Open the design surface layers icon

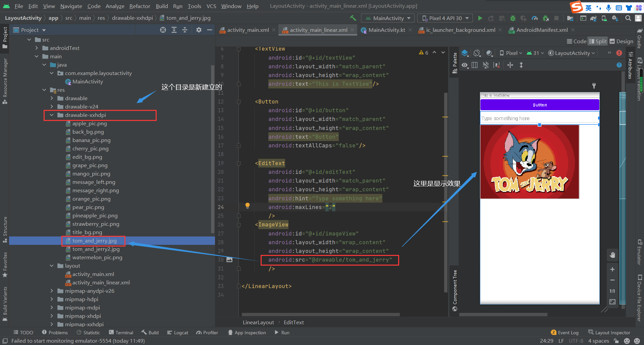tap(465, 53)
